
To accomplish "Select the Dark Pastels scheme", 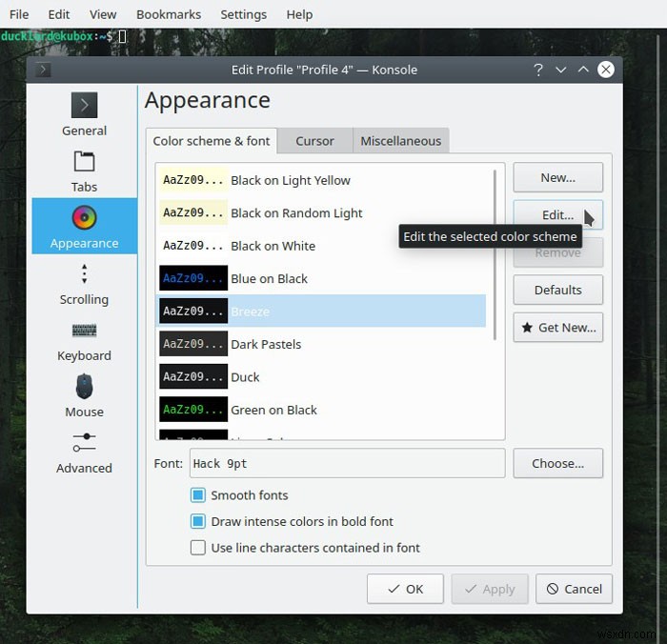I will pos(322,344).
